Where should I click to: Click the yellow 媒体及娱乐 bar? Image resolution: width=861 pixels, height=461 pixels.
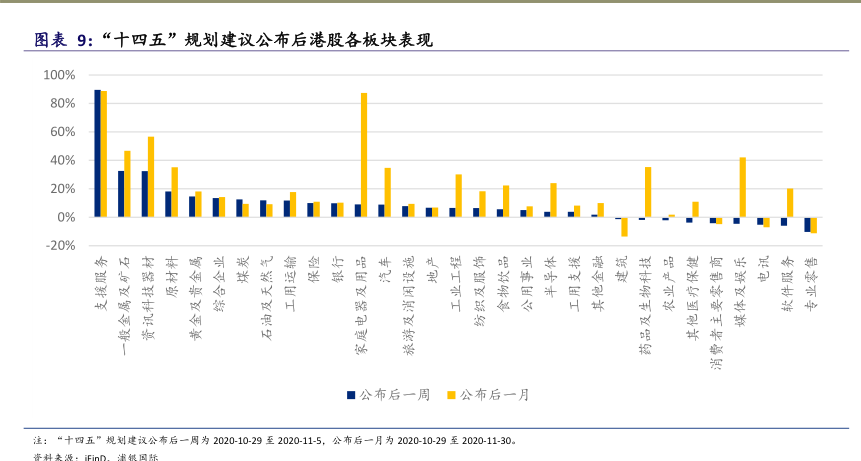point(743,187)
